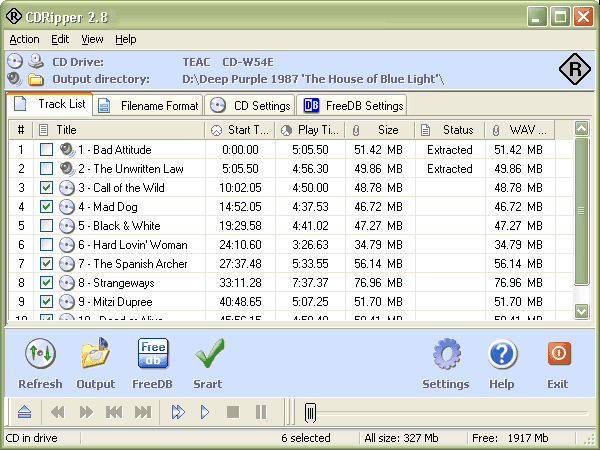Click the Exit power icon
This screenshot has height=450, width=600.
[557, 355]
